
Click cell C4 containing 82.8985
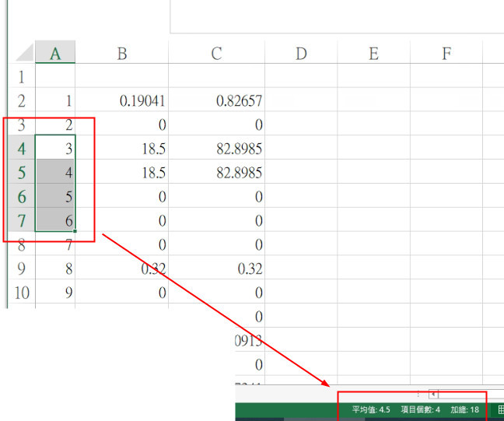[x=217, y=149]
